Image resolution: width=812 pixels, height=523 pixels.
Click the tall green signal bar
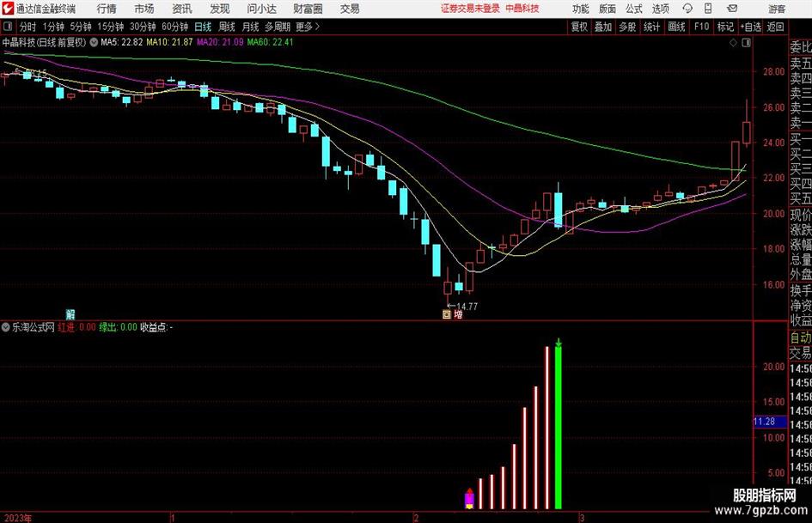click(559, 428)
